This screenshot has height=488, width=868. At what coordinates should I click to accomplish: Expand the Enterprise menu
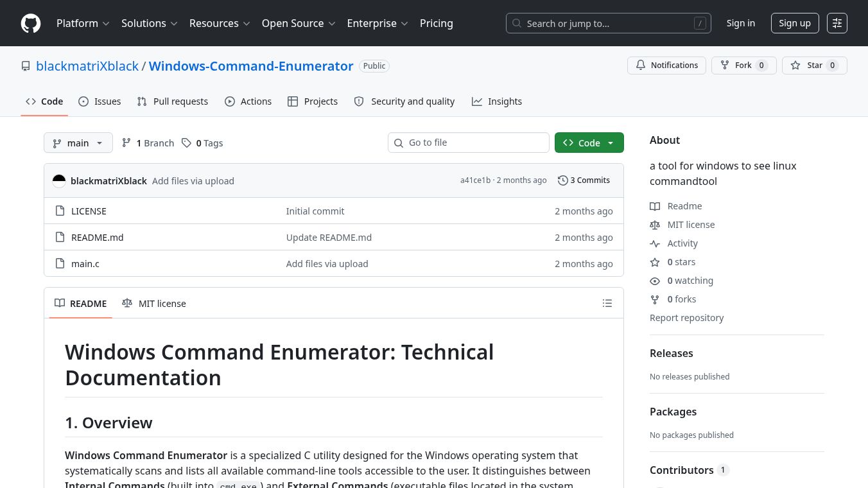(x=378, y=23)
